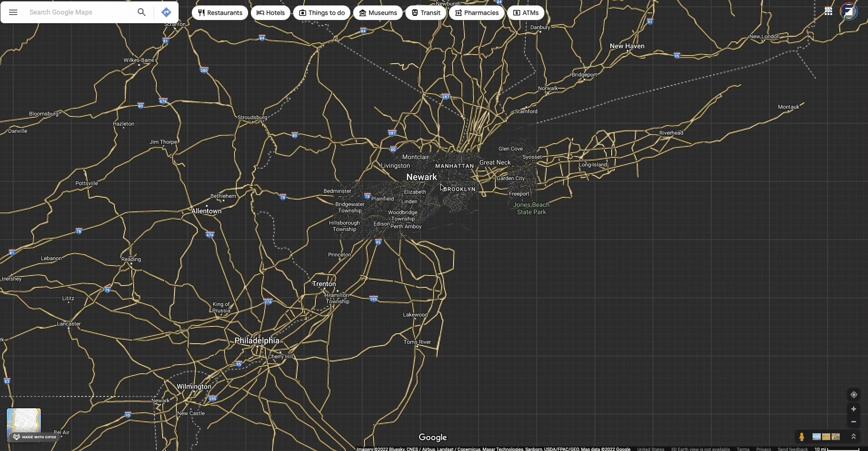The height and width of the screenshot is (451, 868).
Task: Click the My Location compass icon
Action: [854, 395]
